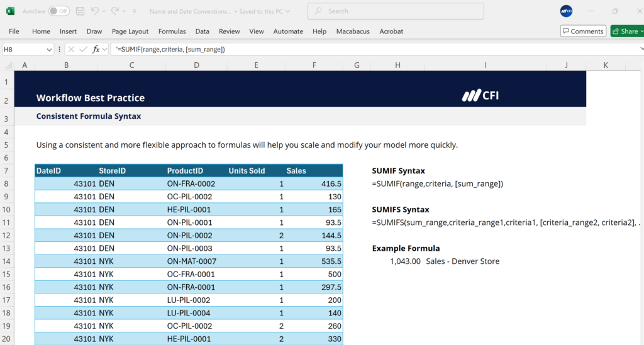Screen dimensions: 644x345
Task: Open the Undo history dropdown arrow
Action: 104,11
